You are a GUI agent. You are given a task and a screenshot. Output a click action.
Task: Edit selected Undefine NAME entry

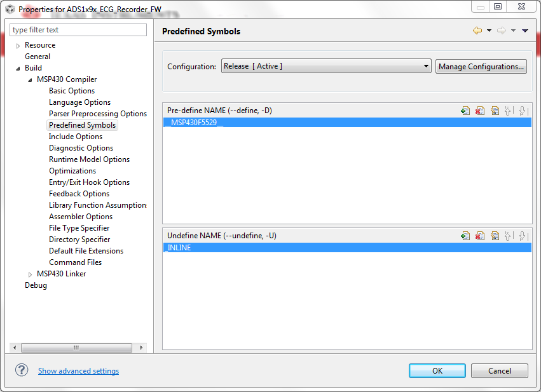click(495, 236)
